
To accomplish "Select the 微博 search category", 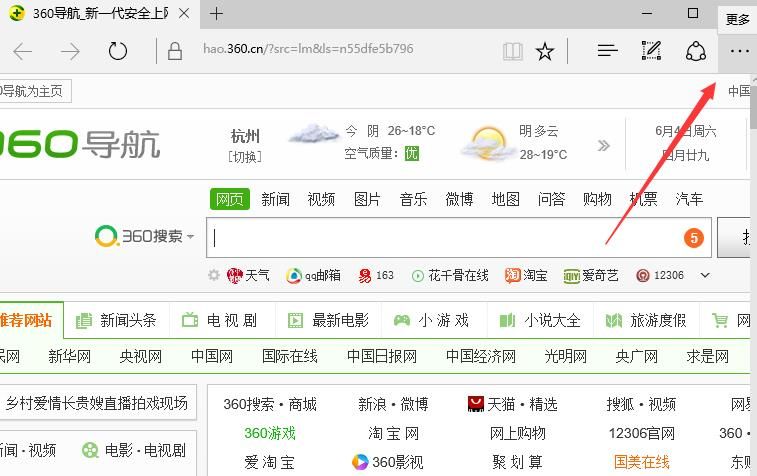I will 459,199.
